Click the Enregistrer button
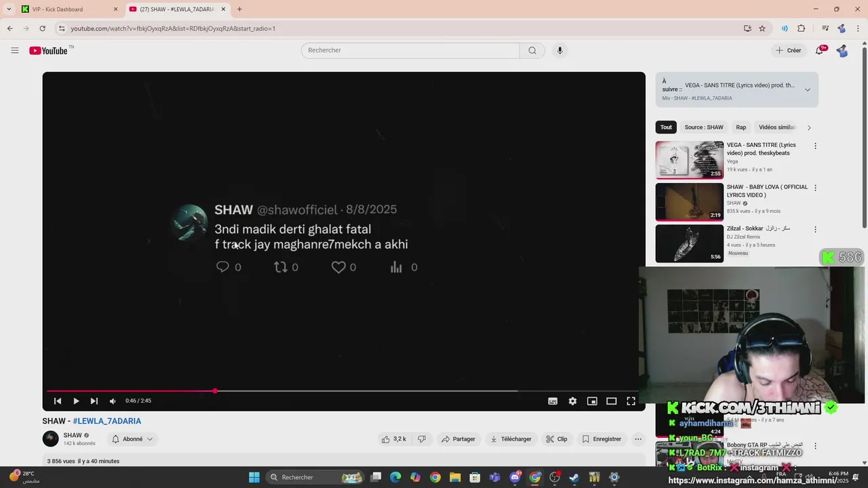 coord(601,439)
